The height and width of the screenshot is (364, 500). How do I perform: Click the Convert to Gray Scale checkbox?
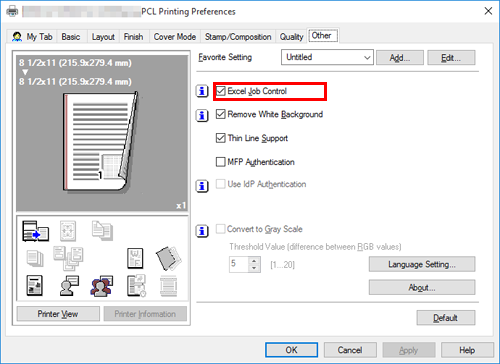tap(221, 229)
